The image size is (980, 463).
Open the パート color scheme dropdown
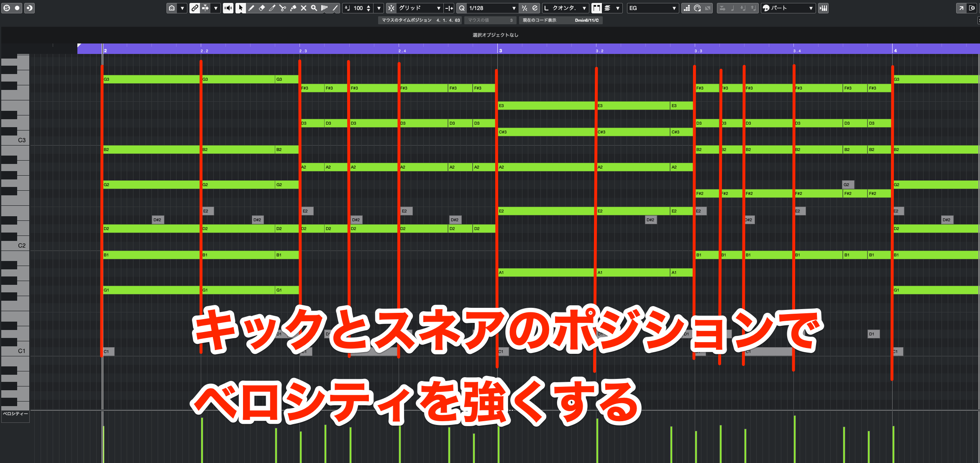click(x=788, y=8)
